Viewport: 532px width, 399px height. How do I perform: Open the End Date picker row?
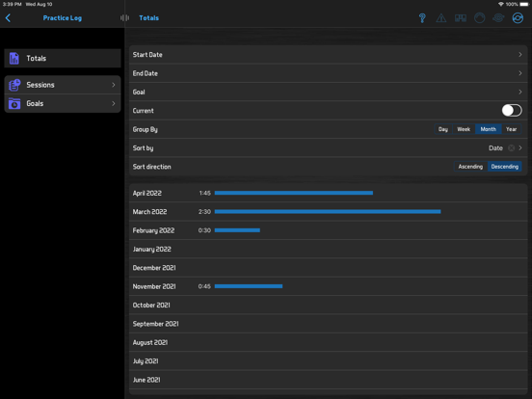pyautogui.click(x=328, y=73)
